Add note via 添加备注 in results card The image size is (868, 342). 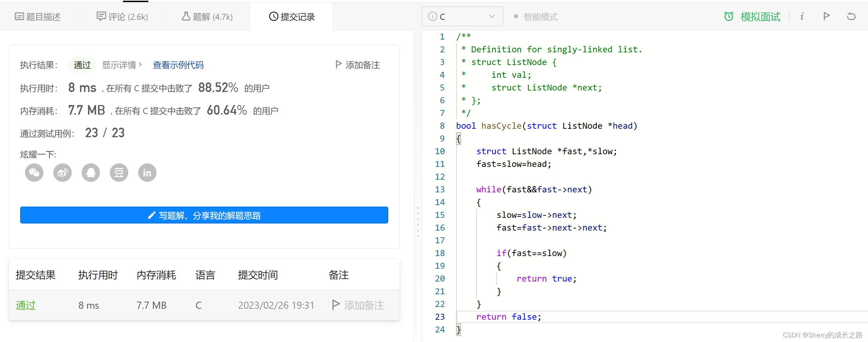pos(358,65)
